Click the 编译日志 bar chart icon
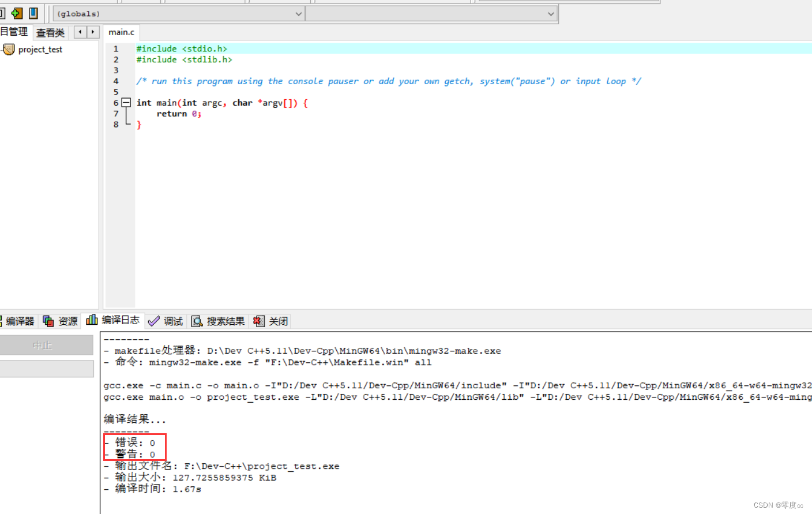Viewport: 812px width, 514px height. 92,320
